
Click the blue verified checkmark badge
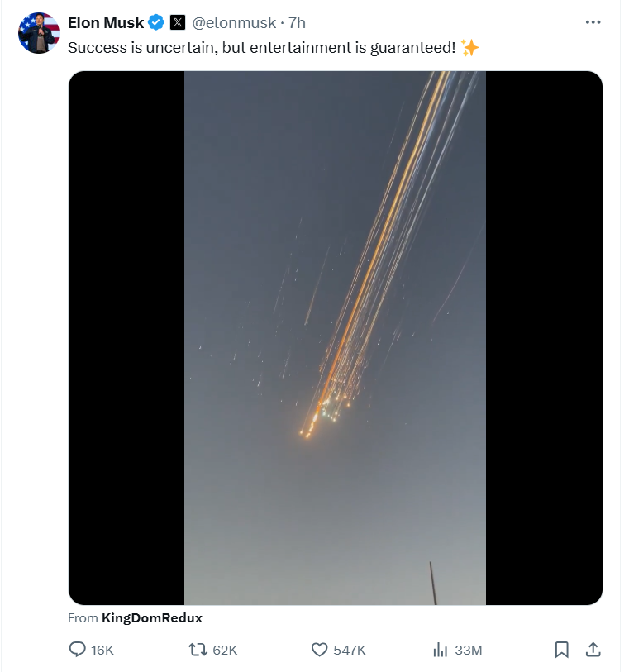pos(156,23)
